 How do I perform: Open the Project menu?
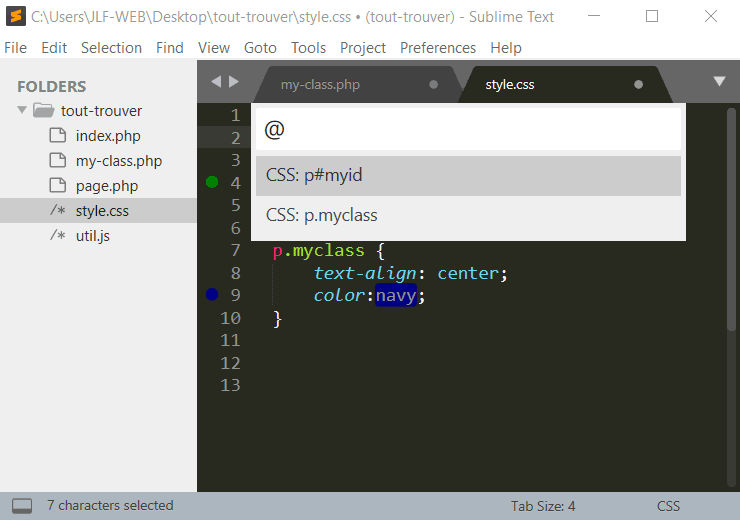click(363, 48)
